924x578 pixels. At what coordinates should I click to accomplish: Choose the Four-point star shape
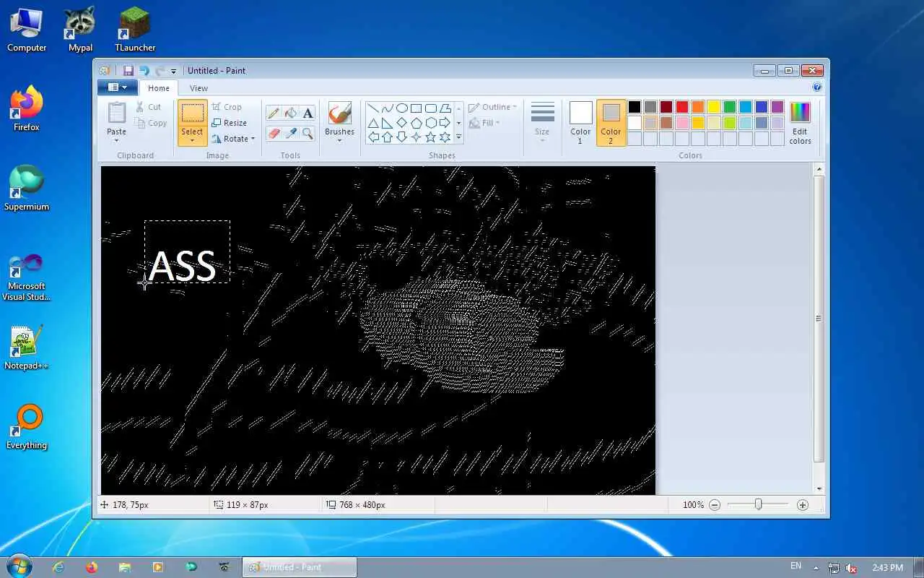[417, 137]
